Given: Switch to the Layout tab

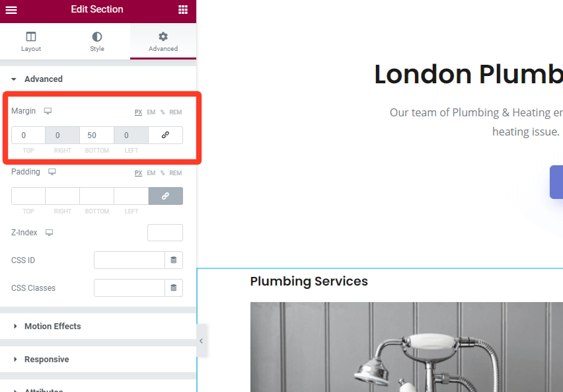Looking at the screenshot, I should [31, 42].
